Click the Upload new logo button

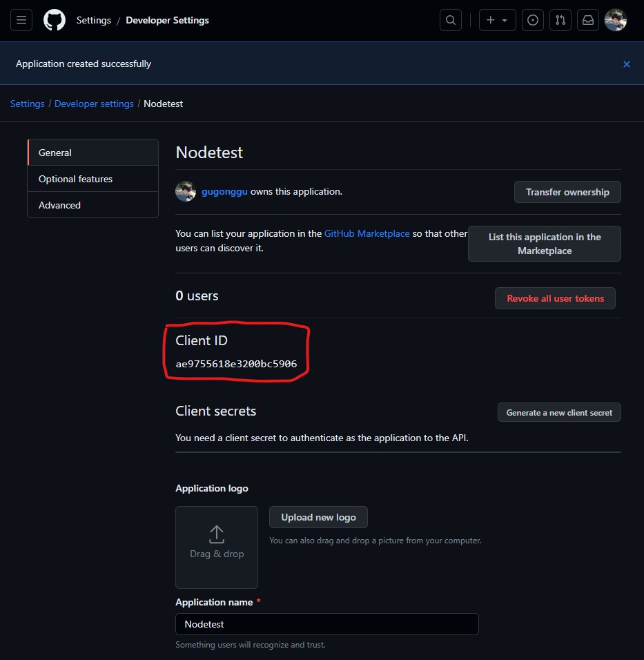[x=318, y=517]
